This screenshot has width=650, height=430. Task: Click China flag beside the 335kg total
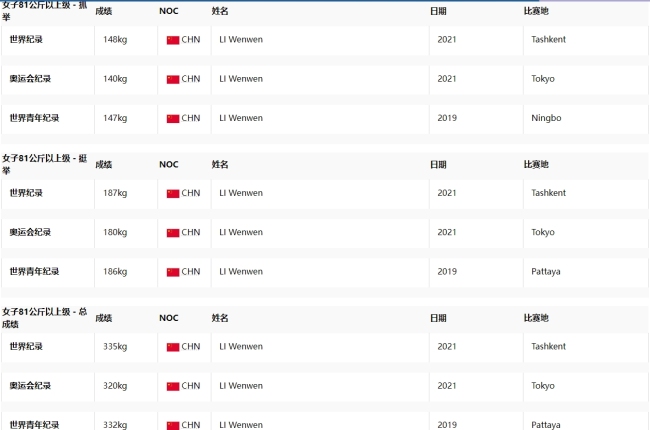tap(173, 347)
